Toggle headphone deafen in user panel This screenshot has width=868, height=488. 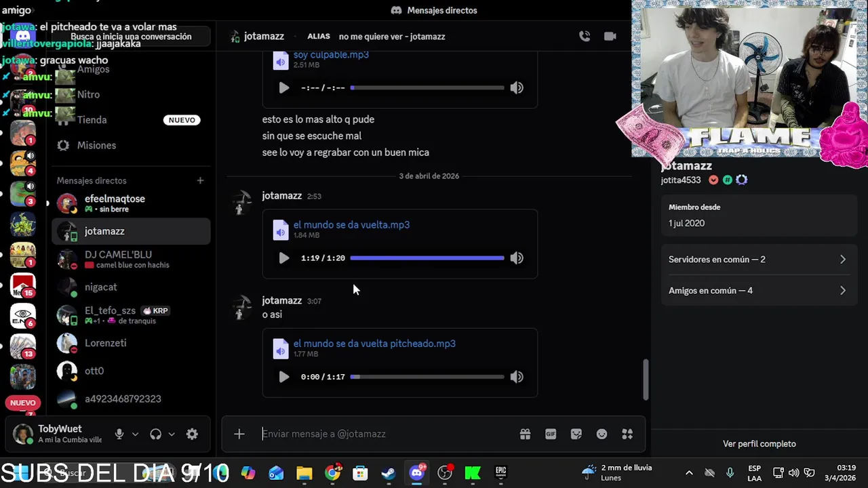tap(156, 434)
